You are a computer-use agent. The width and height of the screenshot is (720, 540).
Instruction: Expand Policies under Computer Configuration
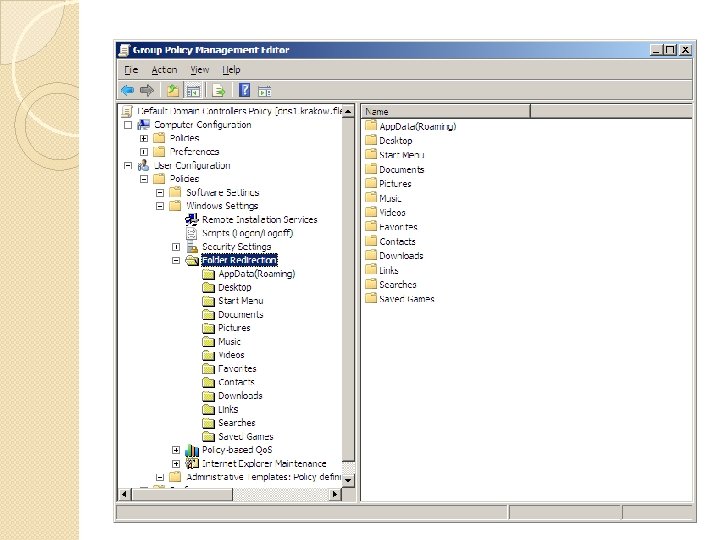(x=144, y=138)
